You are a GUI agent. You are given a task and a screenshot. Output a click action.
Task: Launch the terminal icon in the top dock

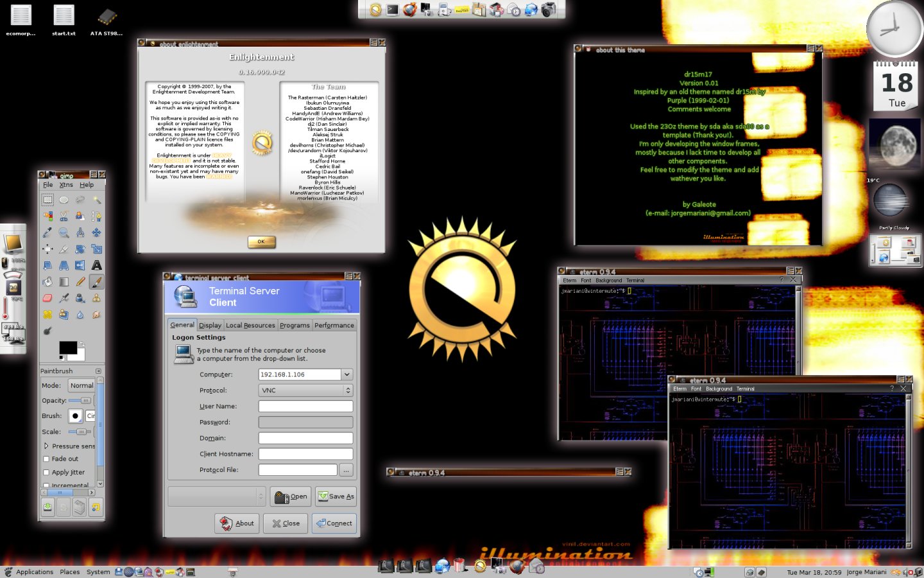click(x=393, y=10)
